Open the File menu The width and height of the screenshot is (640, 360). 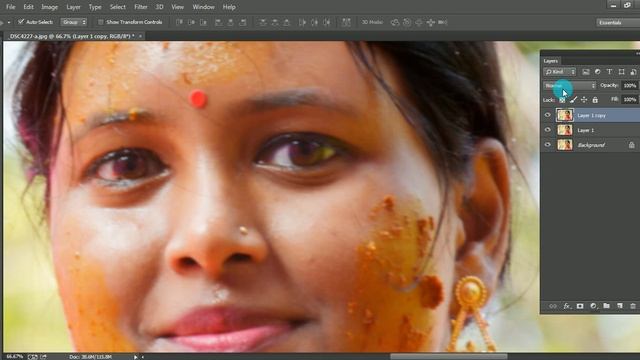tap(11, 7)
